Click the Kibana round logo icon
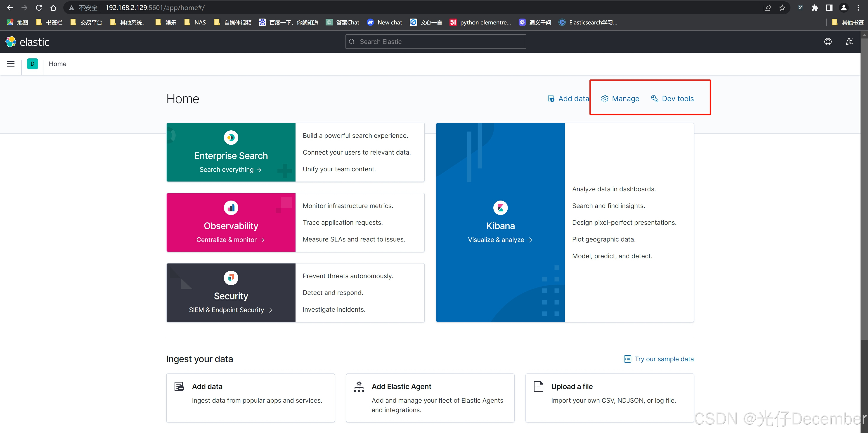This screenshot has height=433, width=868. click(x=500, y=208)
